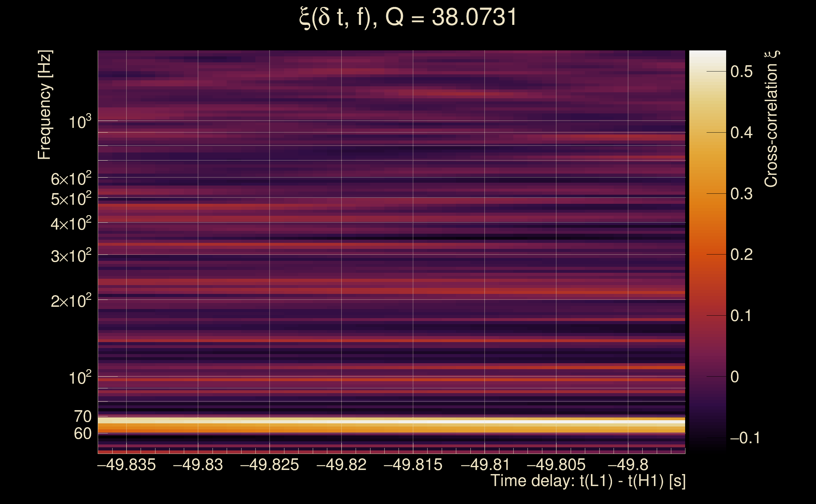Click the 2×10² frequency tick label
The height and width of the screenshot is (504, 816).
[x=71, y=301]
